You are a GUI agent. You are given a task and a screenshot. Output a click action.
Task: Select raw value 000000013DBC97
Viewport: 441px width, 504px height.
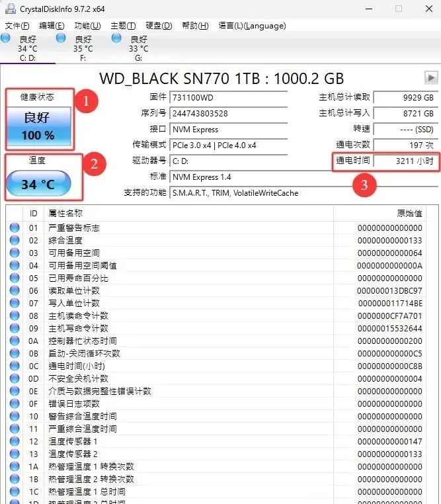(389, 291)
